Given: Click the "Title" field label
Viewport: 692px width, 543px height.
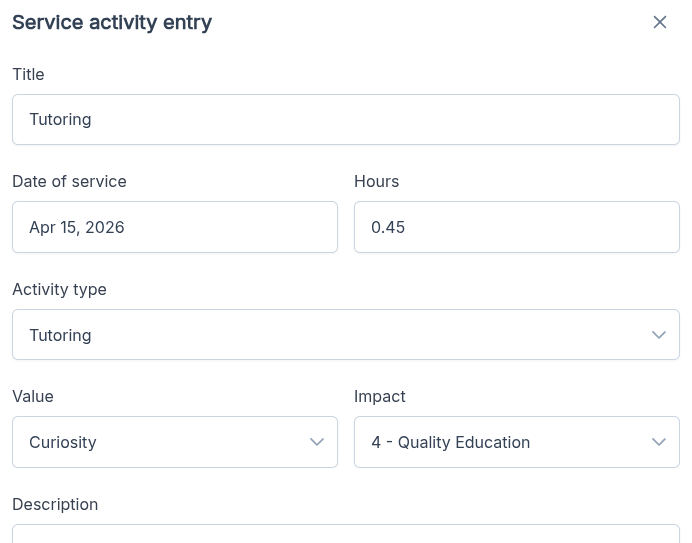Looking at the screenshot, I should pyautogui.click(x=28, y=74).
